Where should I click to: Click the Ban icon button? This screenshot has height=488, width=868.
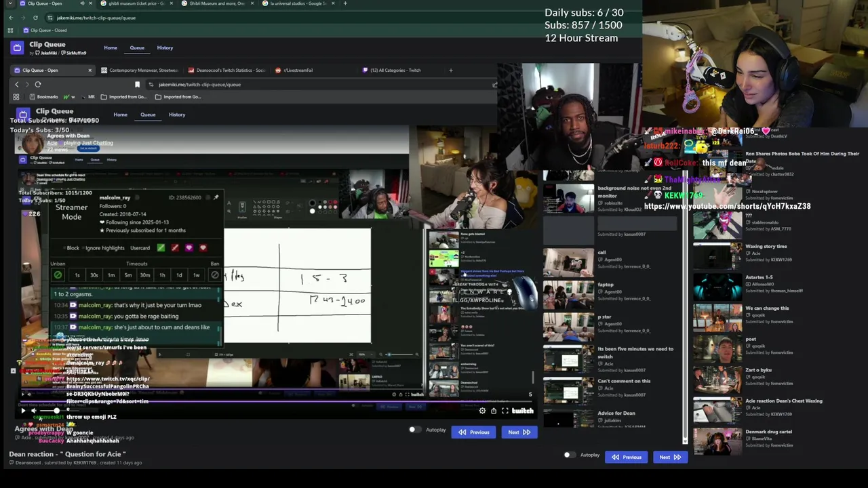215,275
